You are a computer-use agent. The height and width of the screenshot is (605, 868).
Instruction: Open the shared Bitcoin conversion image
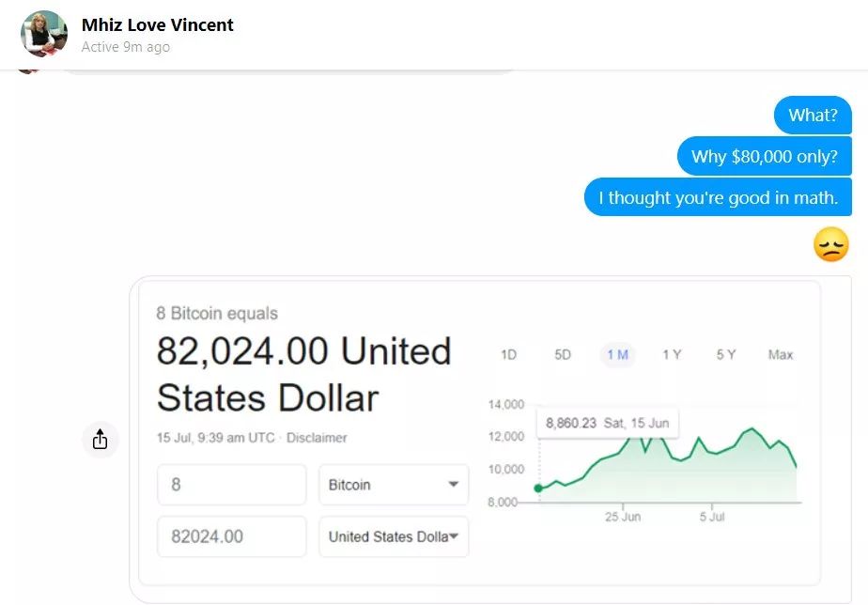click(x=479, y=433)
